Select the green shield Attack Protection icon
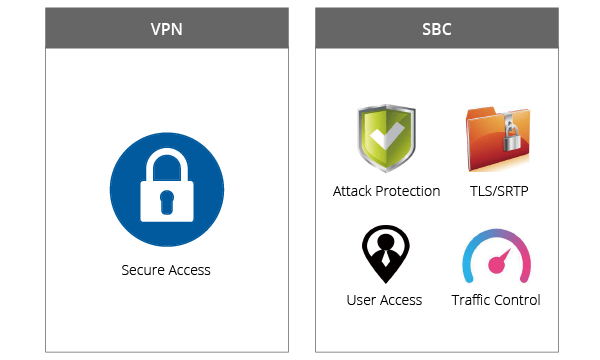 (386, 138)
